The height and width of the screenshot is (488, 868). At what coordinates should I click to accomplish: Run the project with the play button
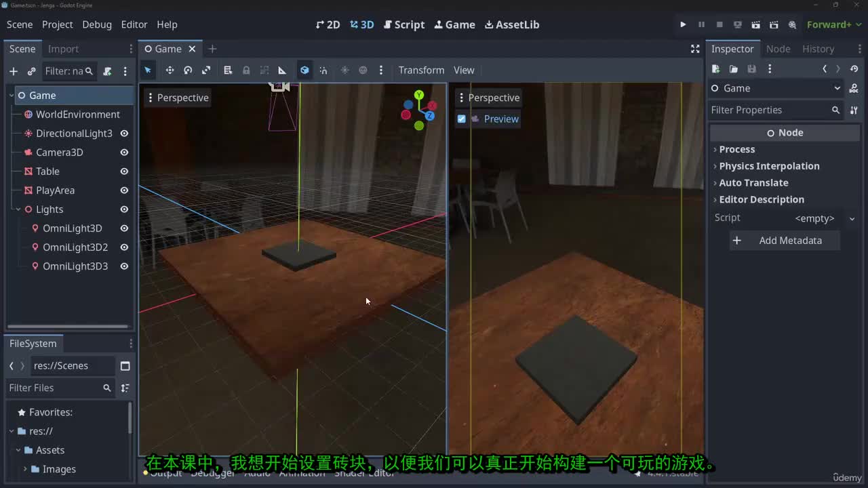point(683,24)
